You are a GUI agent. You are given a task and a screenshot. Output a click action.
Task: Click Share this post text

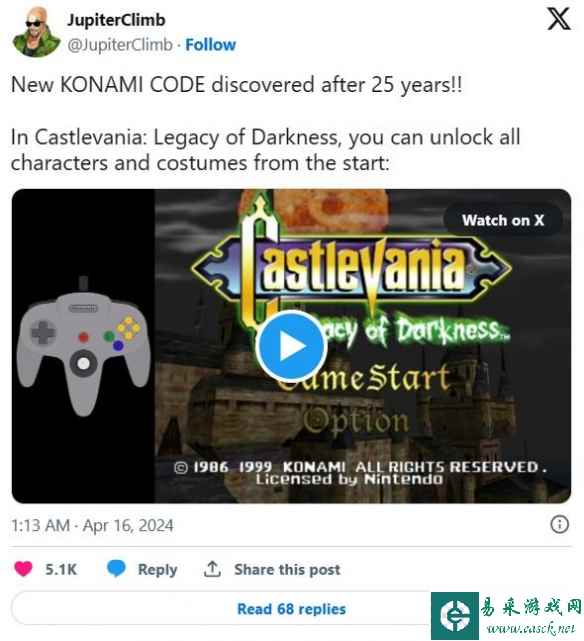(287, 569)
